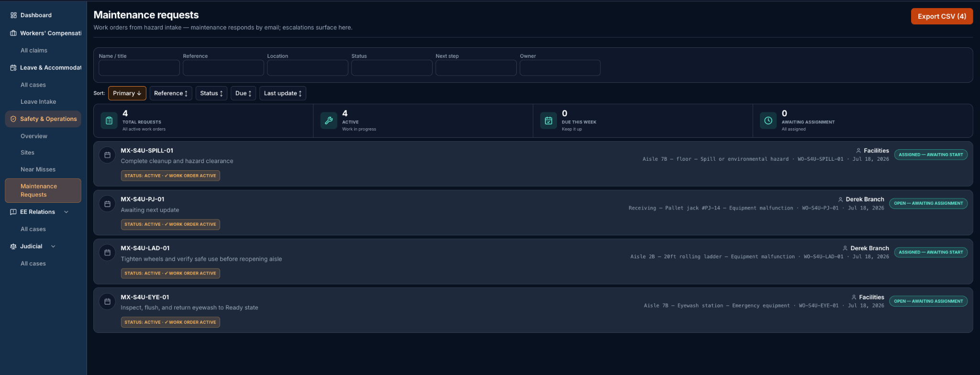Click the Total Requests clipboard icon
Viewport: 980px width, 375px height.
(x=109, y=121)
